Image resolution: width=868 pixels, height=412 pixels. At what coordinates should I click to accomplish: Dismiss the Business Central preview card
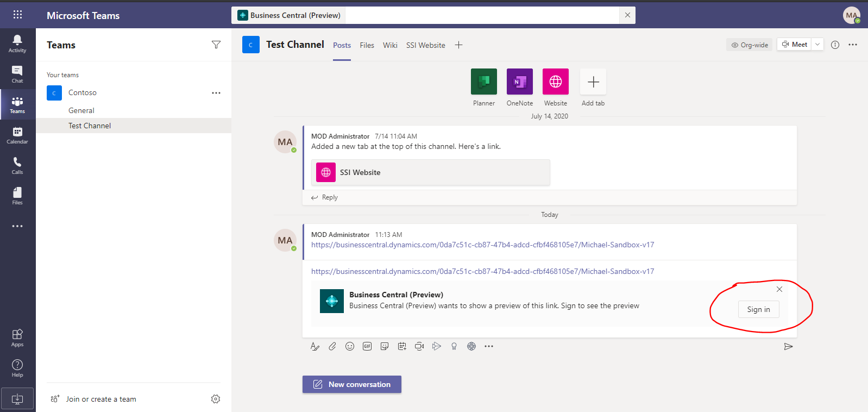point(779,289)
